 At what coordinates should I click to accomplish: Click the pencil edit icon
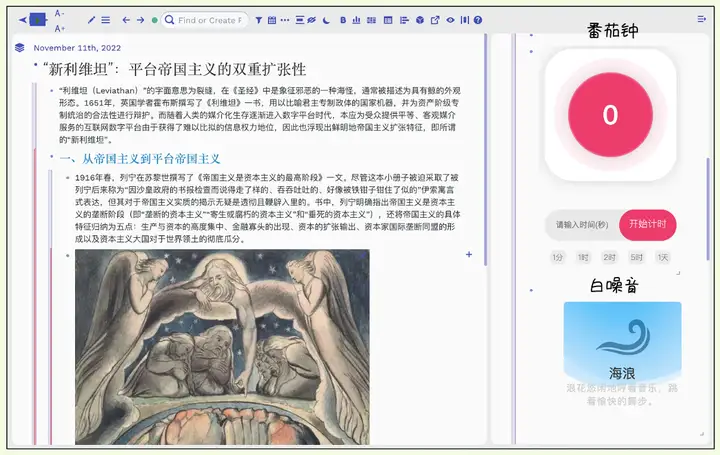(91, 20)
